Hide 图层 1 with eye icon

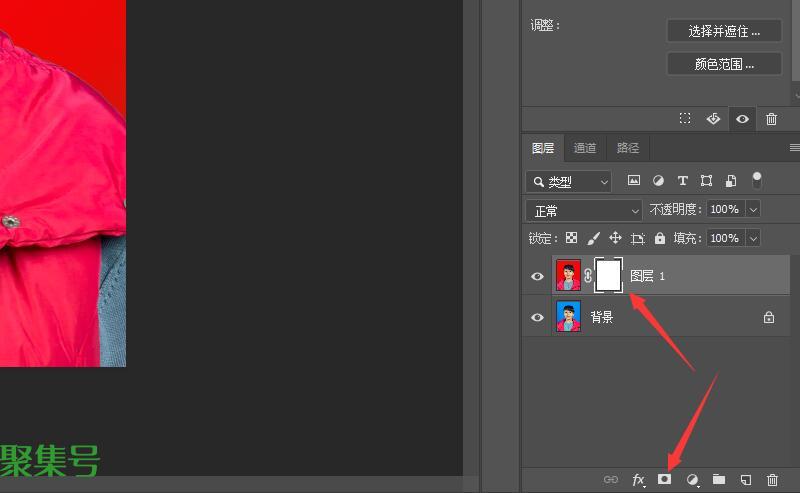click(x=537, y=276)
